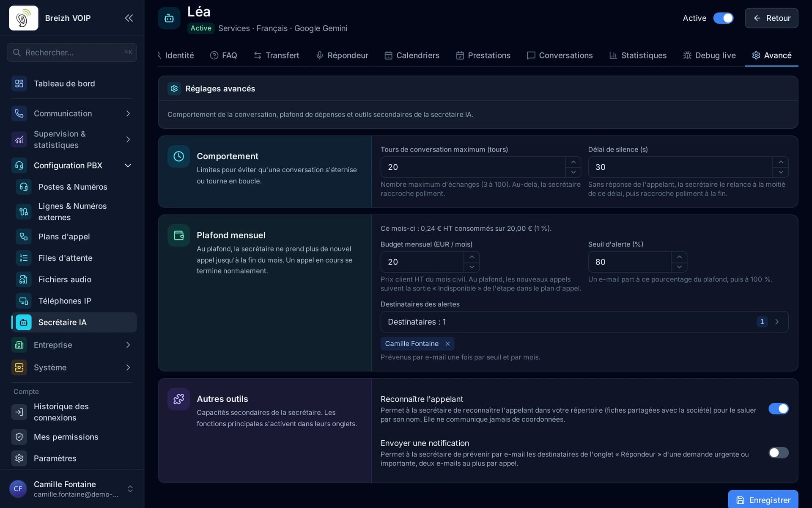
Task: Toggle the Active switch for Léa
Action: [x=723, y=18]
